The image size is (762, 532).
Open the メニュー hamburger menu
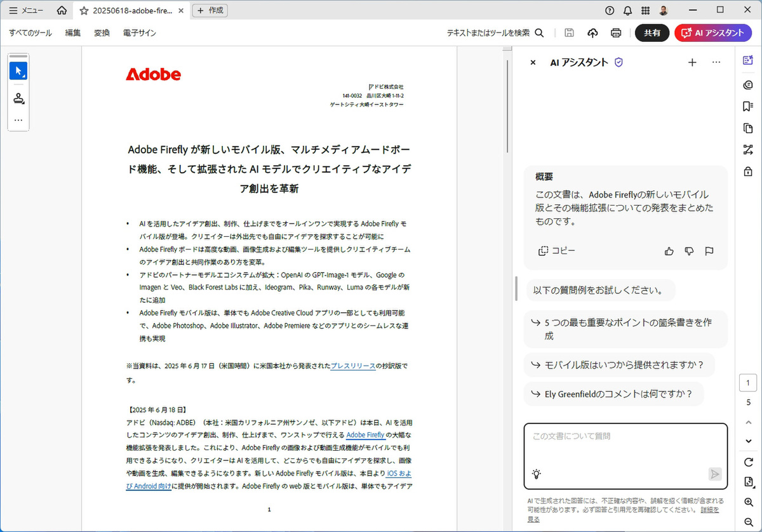pyautogui.click(x=26, y=11)
